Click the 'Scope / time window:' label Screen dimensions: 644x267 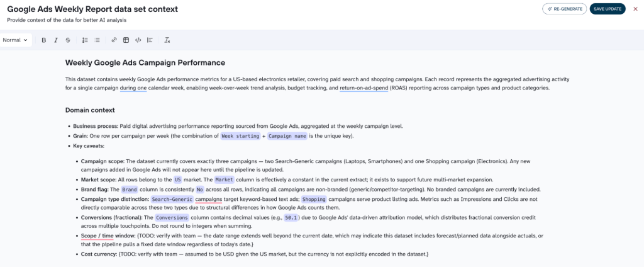[x=107, y=236]
